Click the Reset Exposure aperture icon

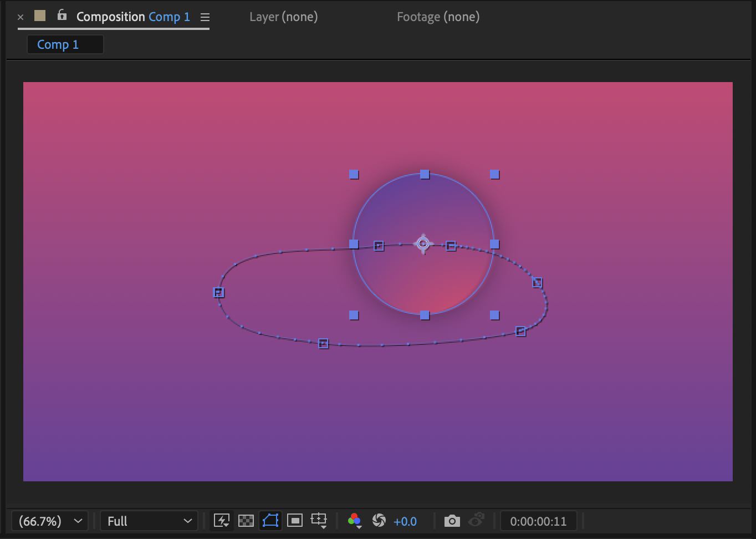(379, 521)
